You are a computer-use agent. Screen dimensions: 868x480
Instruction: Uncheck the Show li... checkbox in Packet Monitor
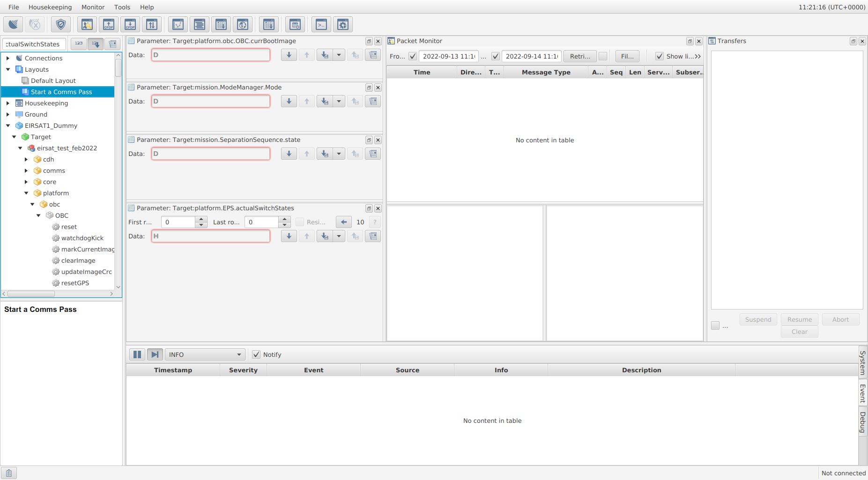point(660,56)
